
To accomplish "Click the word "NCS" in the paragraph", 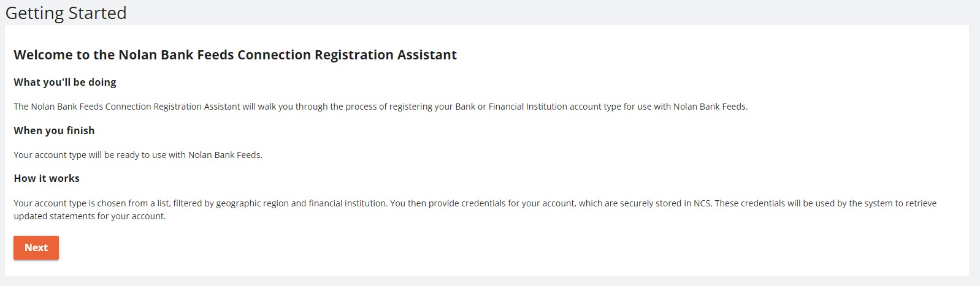I will [x=702, y=203].
